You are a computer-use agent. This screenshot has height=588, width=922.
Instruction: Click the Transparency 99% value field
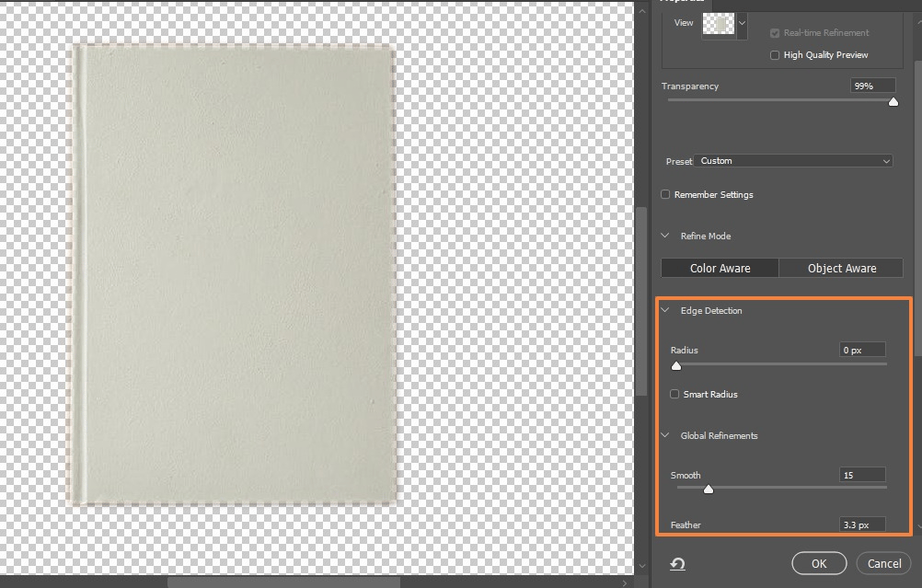(872, 86)
